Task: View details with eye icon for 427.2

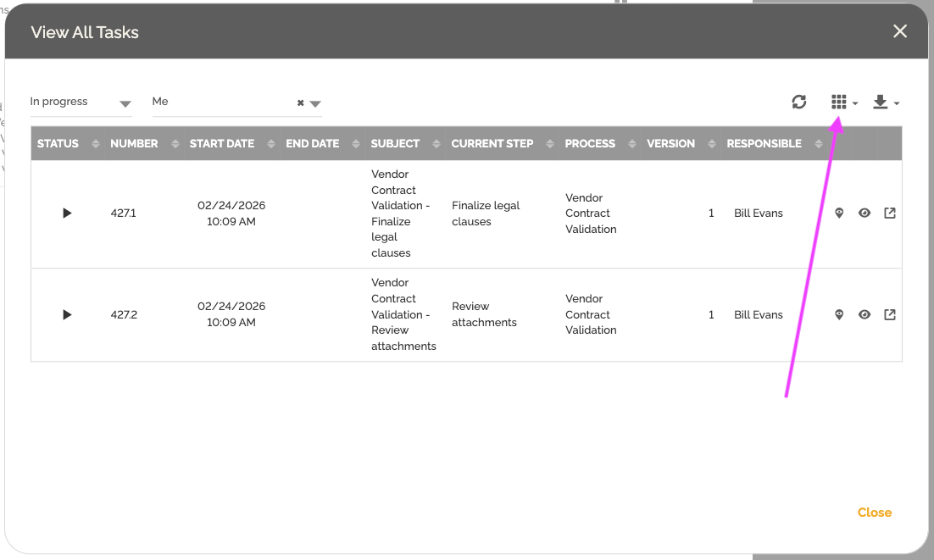Action: 865,314
